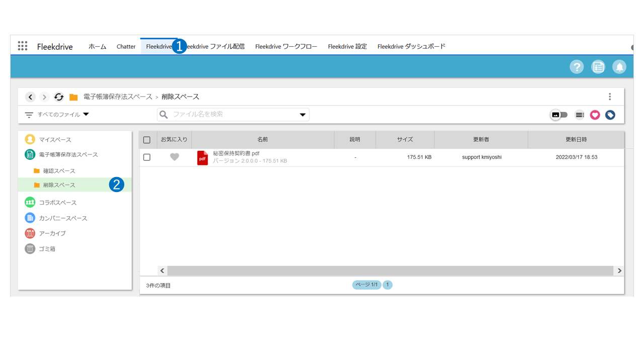The image size is (644, 362).
Task: Click the 電子帳簿保存法スペース document icon
Action: tap(30, 154)
